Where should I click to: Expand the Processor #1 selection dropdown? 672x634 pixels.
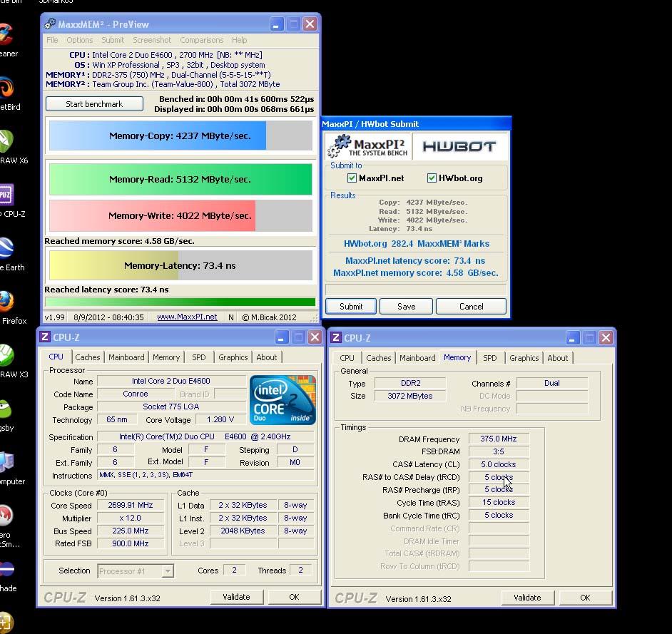[168, 571]
